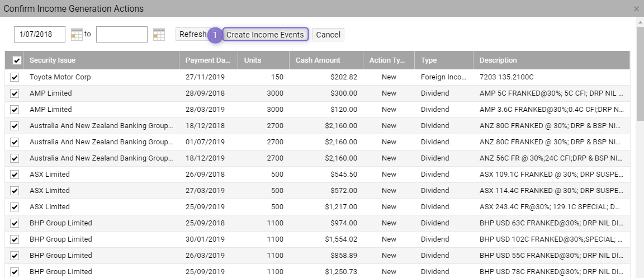The image size is (644, 278).
Task: Uncheck the Toyota Motor Corp row checkbox
Action: tap(15, 77)
